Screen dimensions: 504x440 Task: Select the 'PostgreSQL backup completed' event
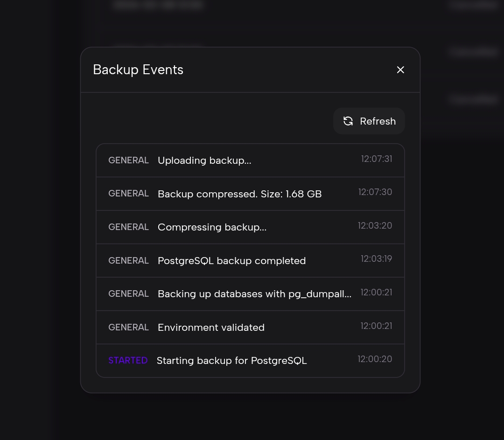pyautogui.click(x=231, y=261)
